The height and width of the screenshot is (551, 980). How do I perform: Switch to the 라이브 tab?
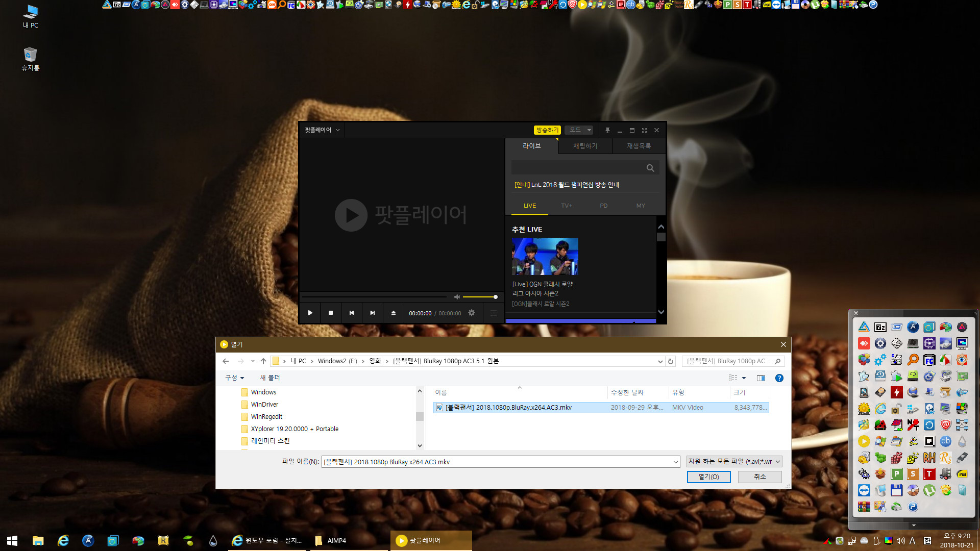tap(532, 146)
